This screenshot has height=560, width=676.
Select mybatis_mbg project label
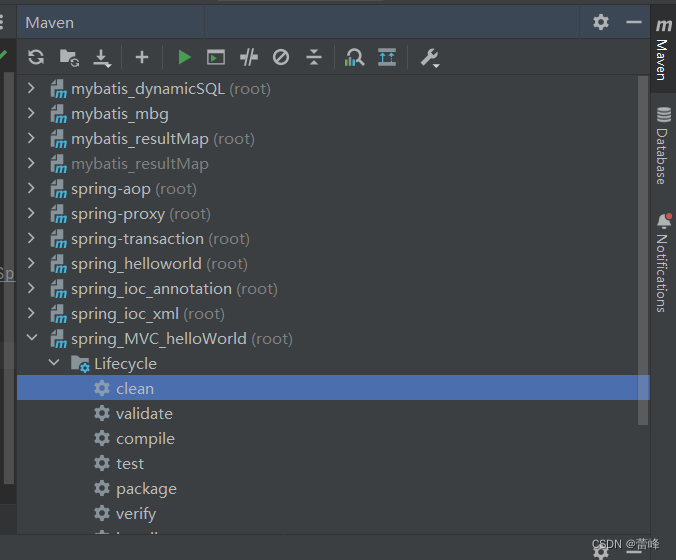(120, 114)
